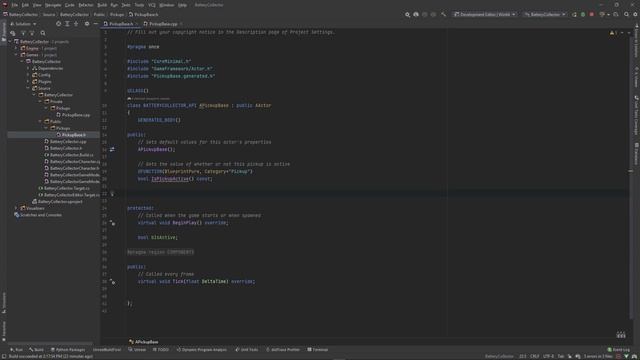Click the UTF-8 encoding status item
Viewport: 640px width, 360px height.
pyautogui.click(x=548, y=356)
